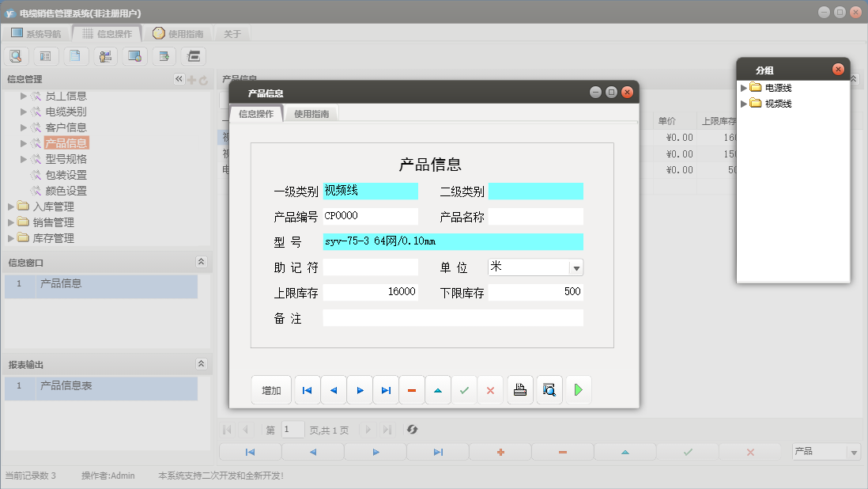Viewport: 868px width, 489px height.
Task: Click the 产品名称 input field
Action: point(536,216)
